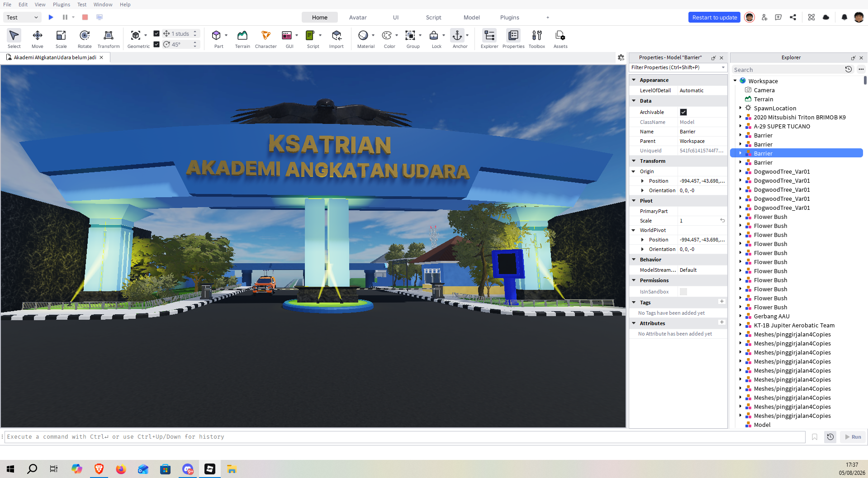868x478 pixels.
Task: Expand the selected Barrier model
Action: [740, 153]
